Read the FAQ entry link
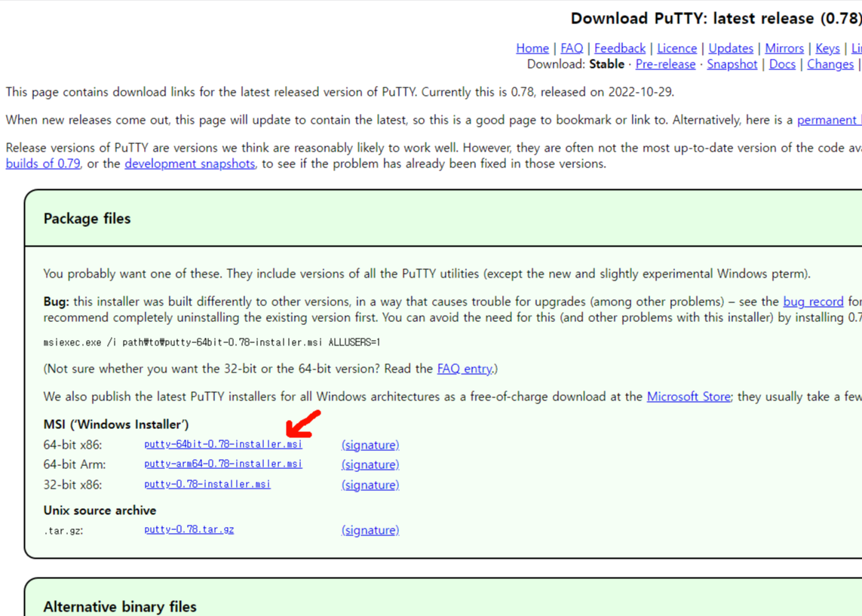 click(x=465, y=369)
